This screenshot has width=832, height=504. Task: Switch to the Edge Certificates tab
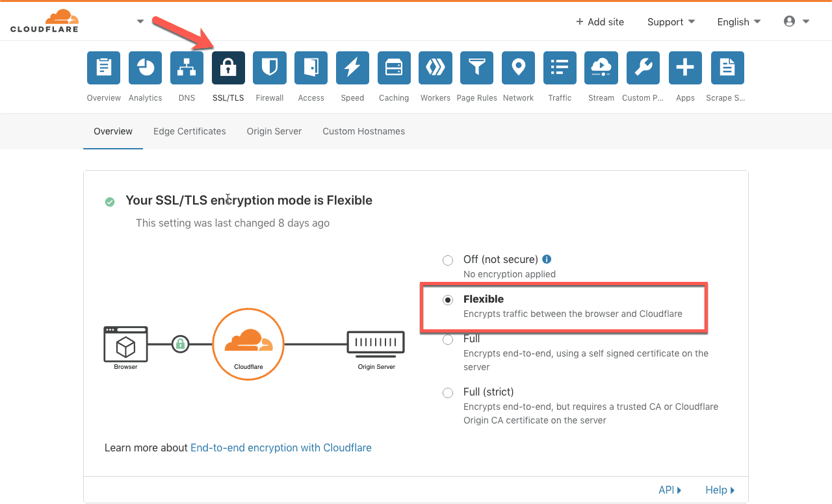coord(190,131)
